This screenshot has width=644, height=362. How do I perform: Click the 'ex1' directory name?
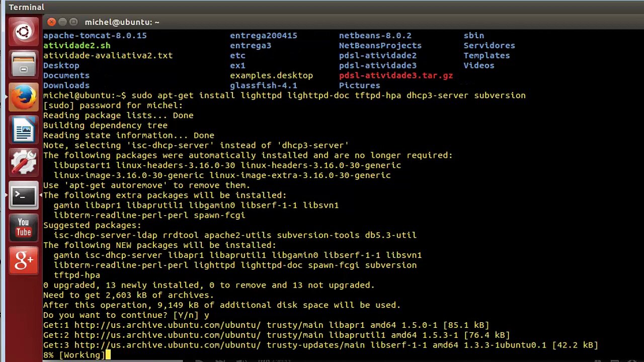pos(237,65)
